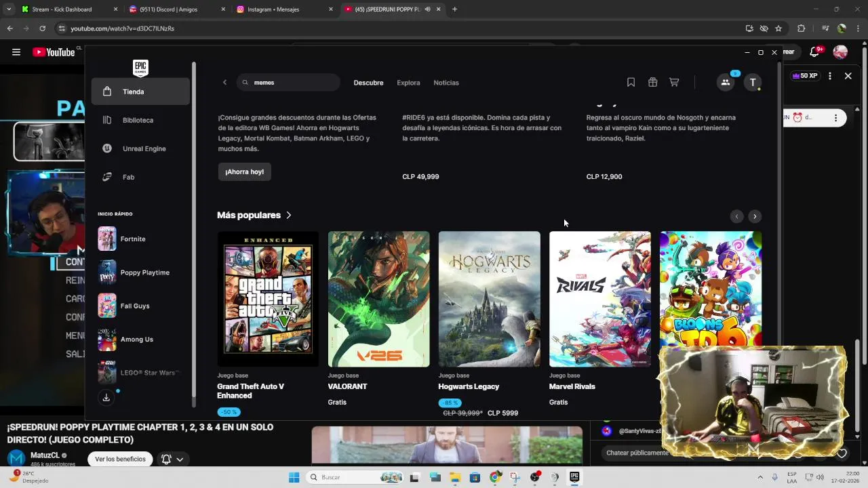Click the search field containing 'memes'

pyautogui.click(x=288, y=83)
